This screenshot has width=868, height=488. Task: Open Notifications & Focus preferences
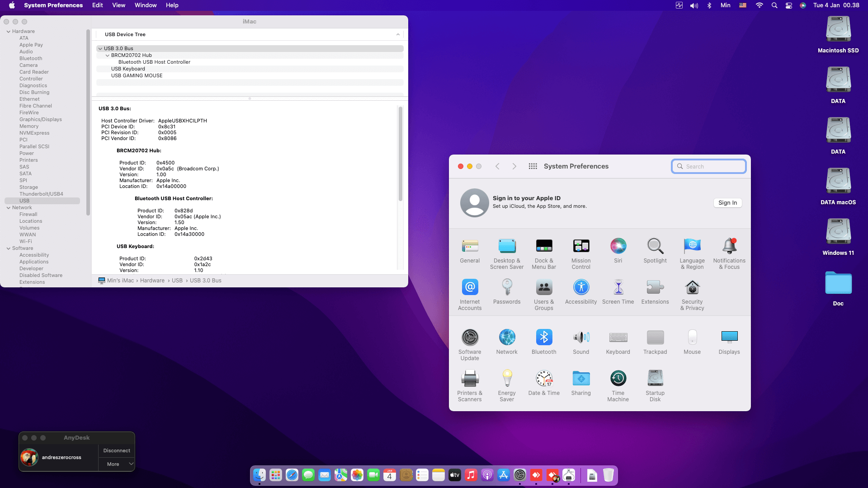(x=729, y=254)
